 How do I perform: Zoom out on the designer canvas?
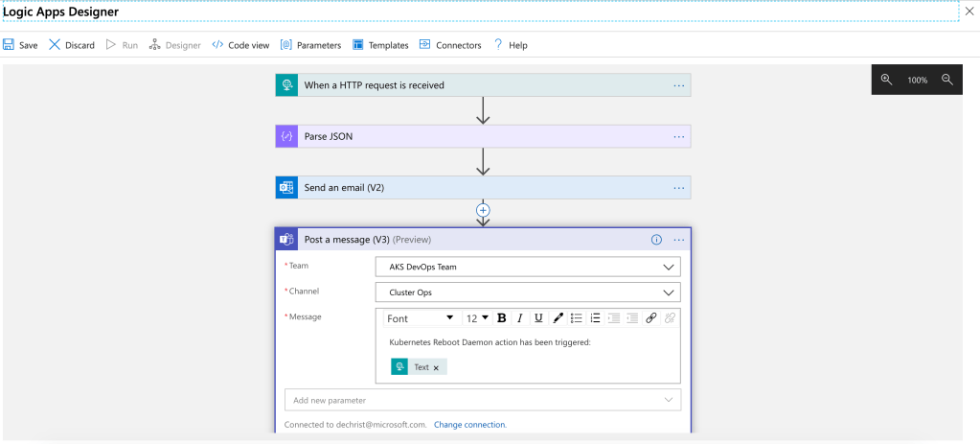[946, 80]
